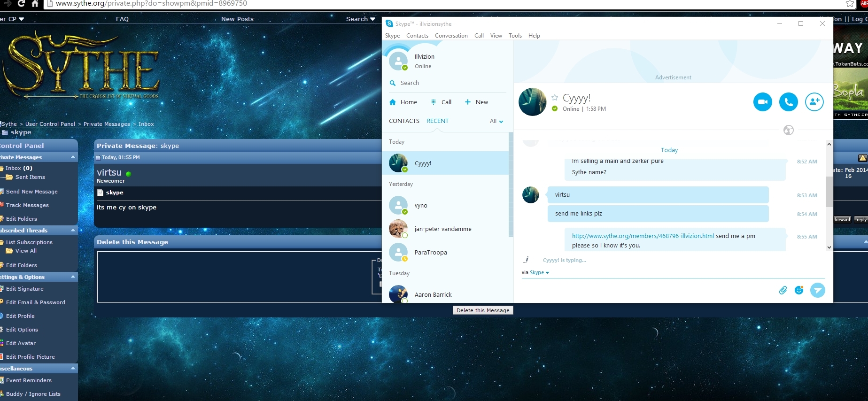Switch to the RECENT tab
This screenshot has height=401, width=868.
pos(437,121)
